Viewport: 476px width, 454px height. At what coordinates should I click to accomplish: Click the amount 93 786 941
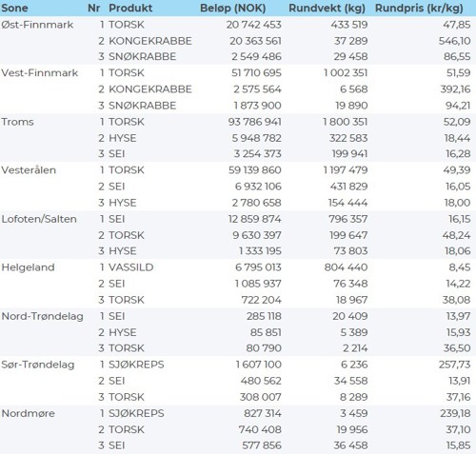click(x=254, y=122)
